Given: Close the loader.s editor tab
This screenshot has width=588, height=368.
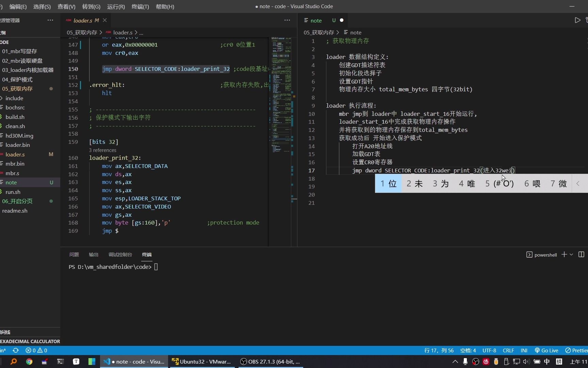Looking at the screenshot, I should (105, 20).
